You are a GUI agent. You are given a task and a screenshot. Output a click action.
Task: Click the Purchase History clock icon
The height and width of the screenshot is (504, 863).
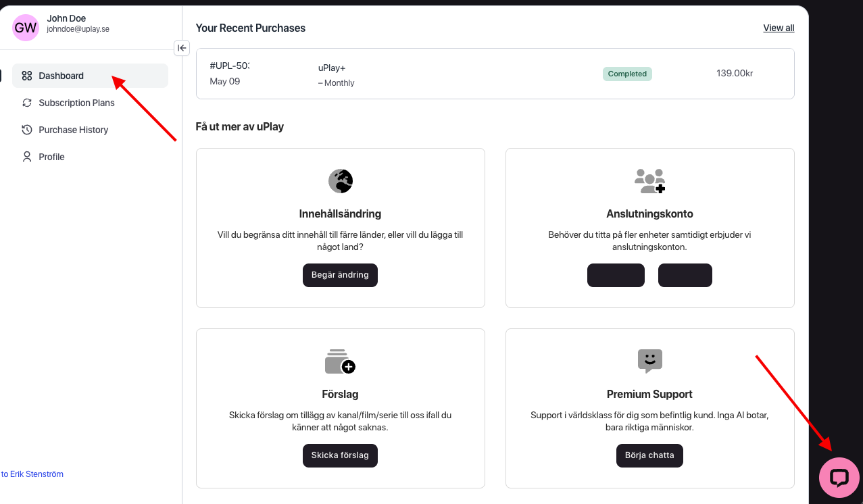tap(27, 130)
